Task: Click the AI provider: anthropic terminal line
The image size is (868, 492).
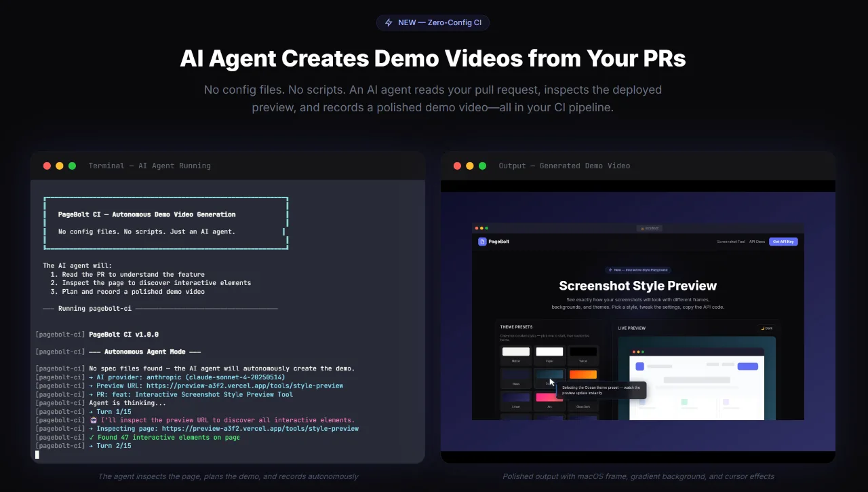Action: [186, 377]
